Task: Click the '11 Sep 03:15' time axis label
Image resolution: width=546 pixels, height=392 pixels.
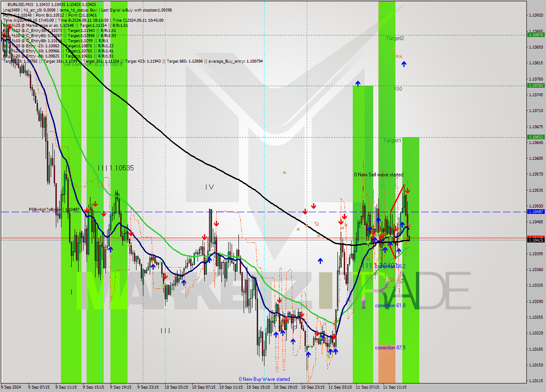Action: [340, 387]
